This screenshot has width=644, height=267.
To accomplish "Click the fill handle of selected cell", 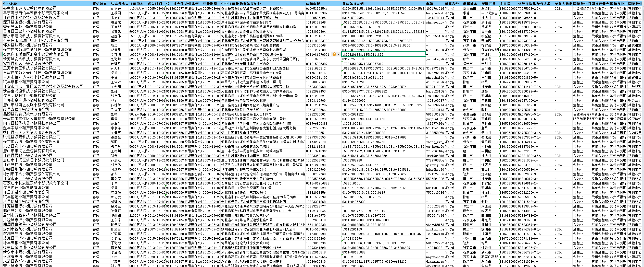I will (425, 56).
